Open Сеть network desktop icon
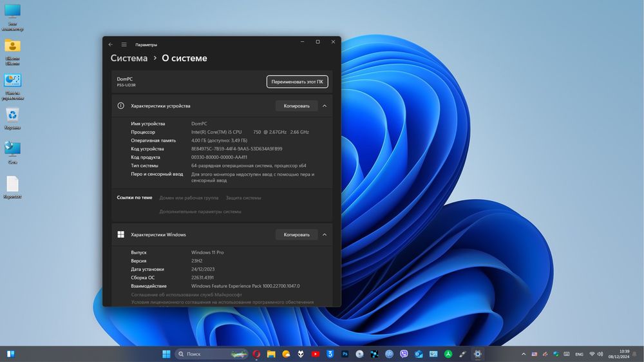Viewport: 644px width, 362px height. click(12, 153)
